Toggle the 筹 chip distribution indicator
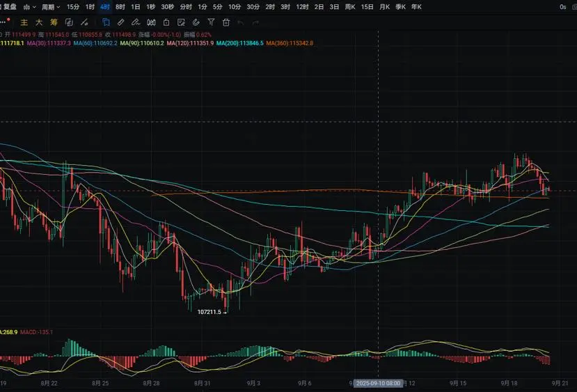The height and width of the screenshot is (392, 577). click(54, 22)
